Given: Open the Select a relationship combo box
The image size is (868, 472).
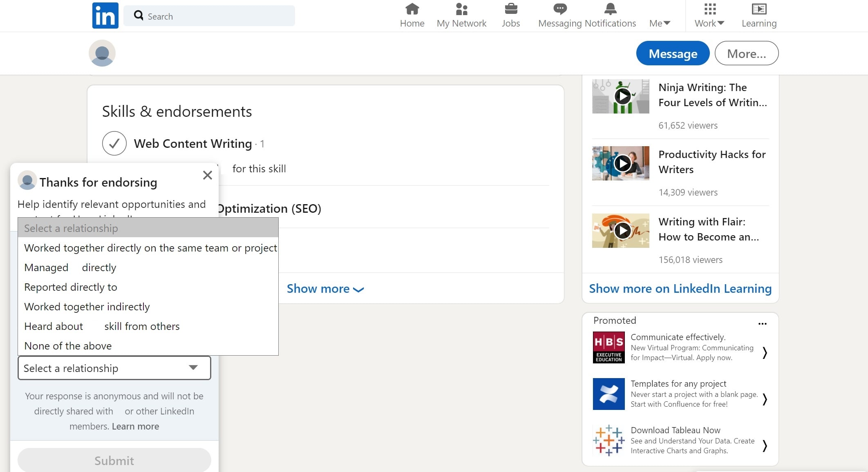Looking at the screenshot, I should click(x=114, y=368).
